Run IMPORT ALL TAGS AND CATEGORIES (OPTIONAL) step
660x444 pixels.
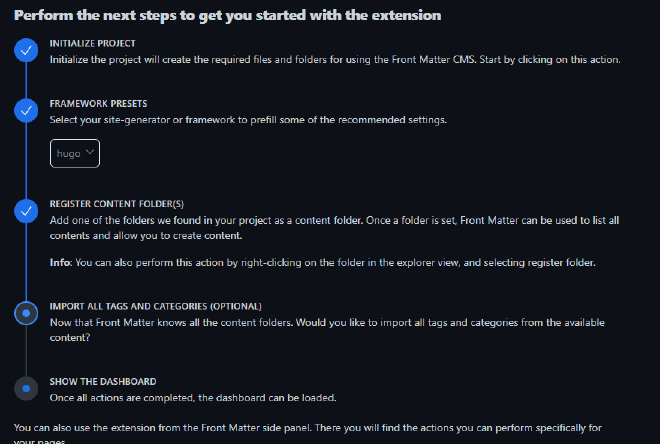point(155,306)
